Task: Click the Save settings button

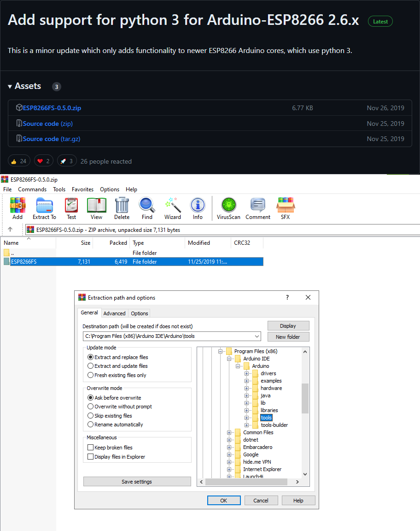Action: tap(137, 482)
